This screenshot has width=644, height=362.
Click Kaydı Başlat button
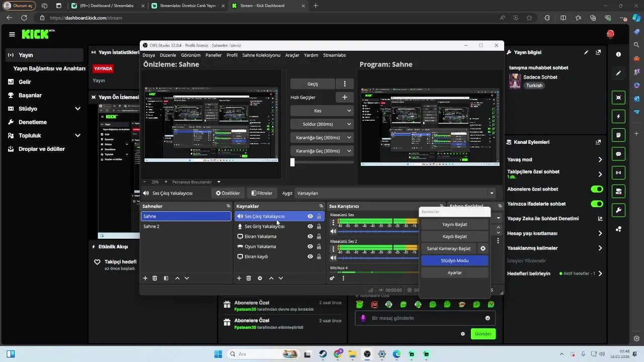pos(454,236)
